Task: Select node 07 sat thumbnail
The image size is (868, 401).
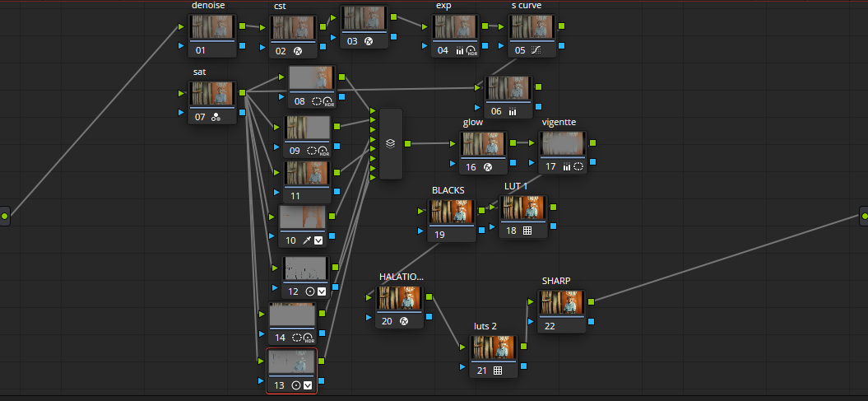Action: point(212,94)
